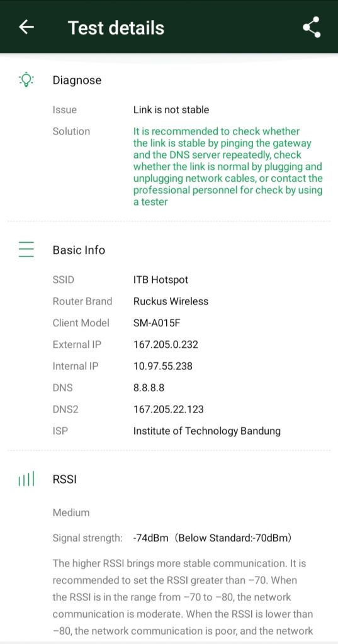Select the 'Link is not stable' issue
The image size is (338, 644).
[x=171, y=109]
